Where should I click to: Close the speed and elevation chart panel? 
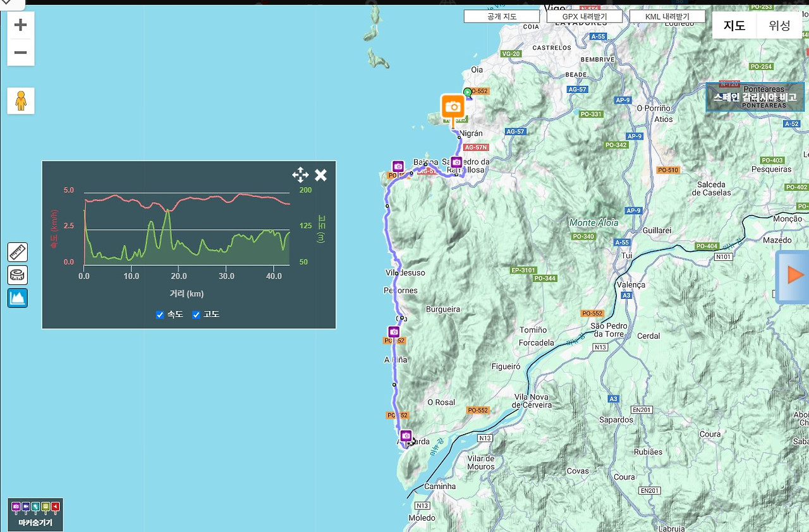coord(321,175)
